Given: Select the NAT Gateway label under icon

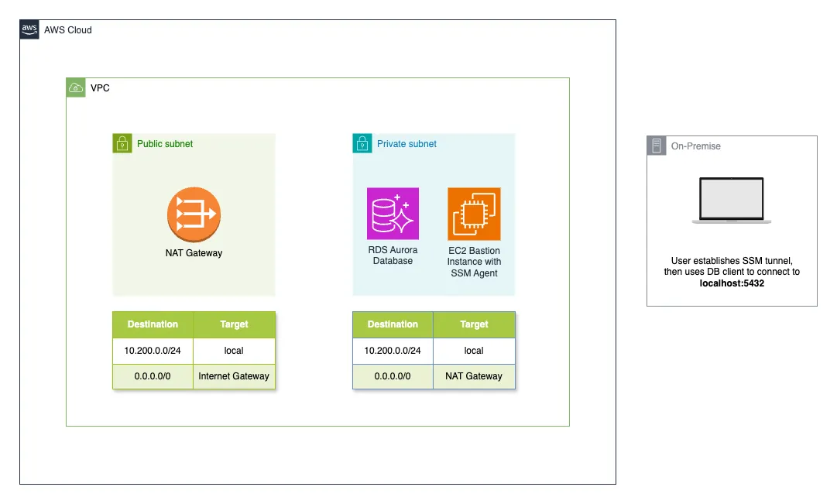Looking at the screenshot, I should click(x=194, y=253).
